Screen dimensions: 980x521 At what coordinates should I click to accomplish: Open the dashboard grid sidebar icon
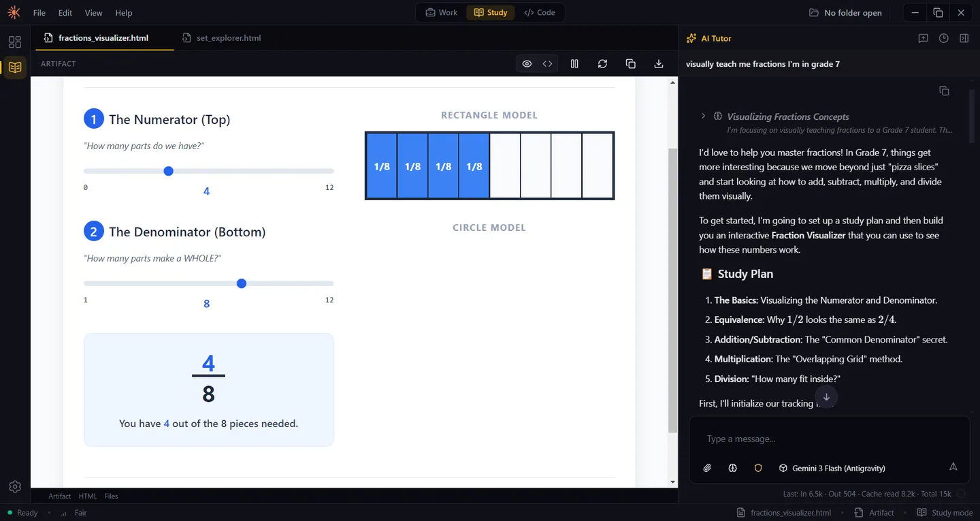15,42
